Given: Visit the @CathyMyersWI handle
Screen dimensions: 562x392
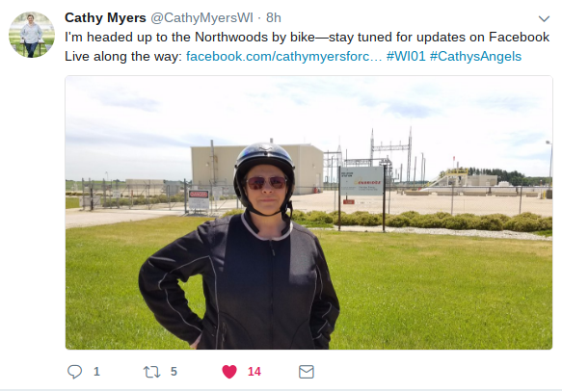Looking at the screenshot, I should [201, 17].
